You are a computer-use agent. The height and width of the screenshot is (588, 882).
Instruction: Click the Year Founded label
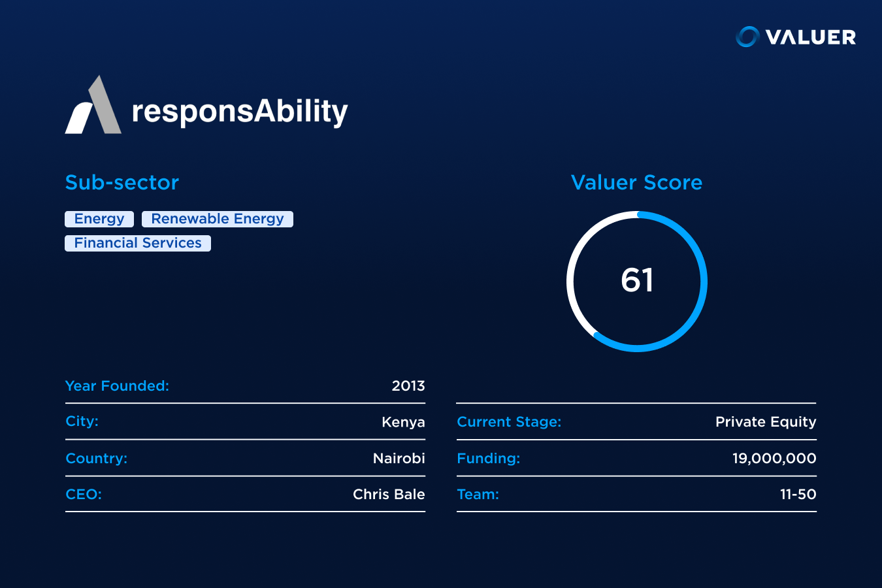117,386
